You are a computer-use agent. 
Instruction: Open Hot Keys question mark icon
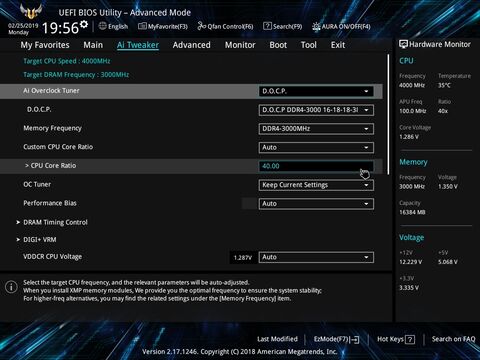410,339
